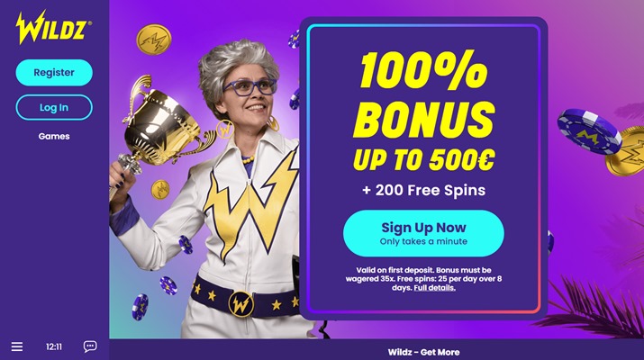Click the 12:11 clock display

[x=54, y=346]
